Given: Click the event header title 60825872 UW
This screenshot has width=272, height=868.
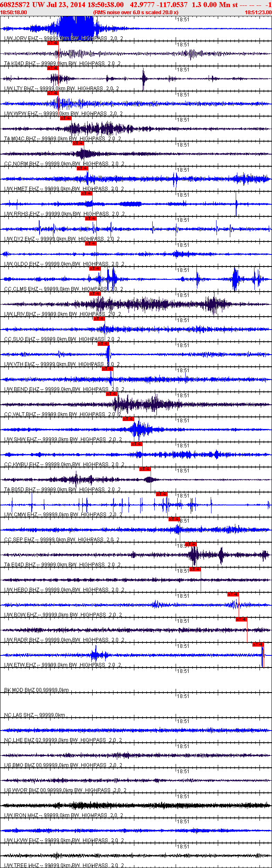Looking at the screenshot, I should (x=20, y=5).
